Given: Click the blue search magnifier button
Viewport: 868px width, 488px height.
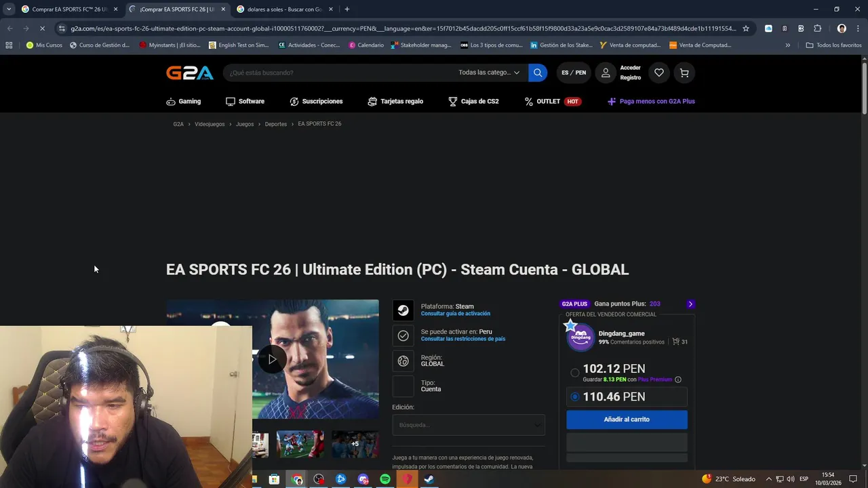Looking at the screenshot, I should click(x=538, y=73).
